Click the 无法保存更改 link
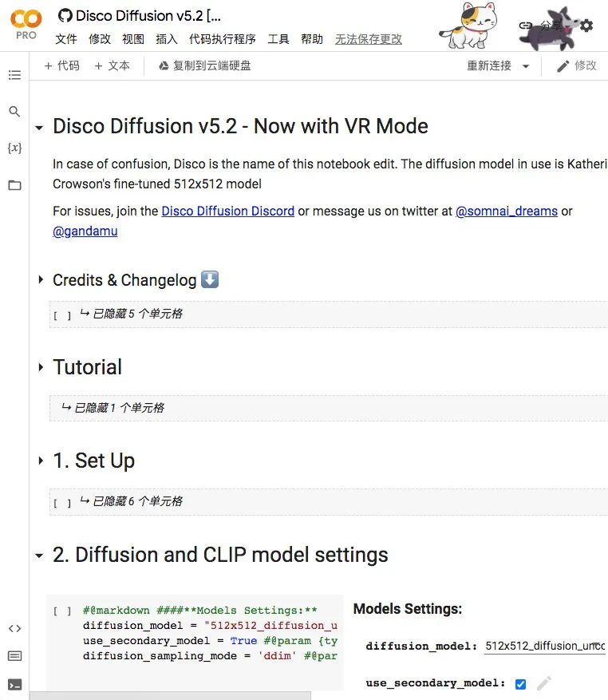 pyautogui.click(x=369, y=39)
